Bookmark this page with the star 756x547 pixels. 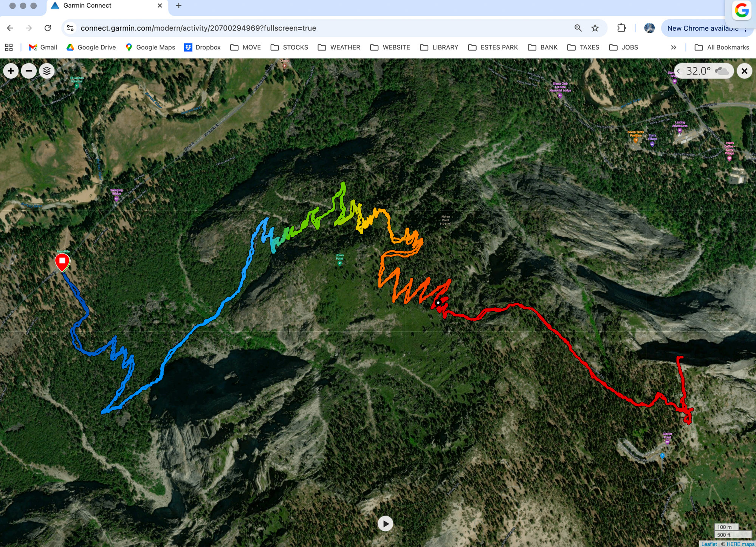595,28
